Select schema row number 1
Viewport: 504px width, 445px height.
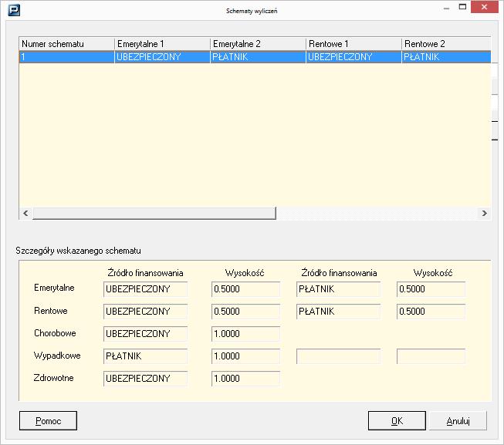click(255, 57)
